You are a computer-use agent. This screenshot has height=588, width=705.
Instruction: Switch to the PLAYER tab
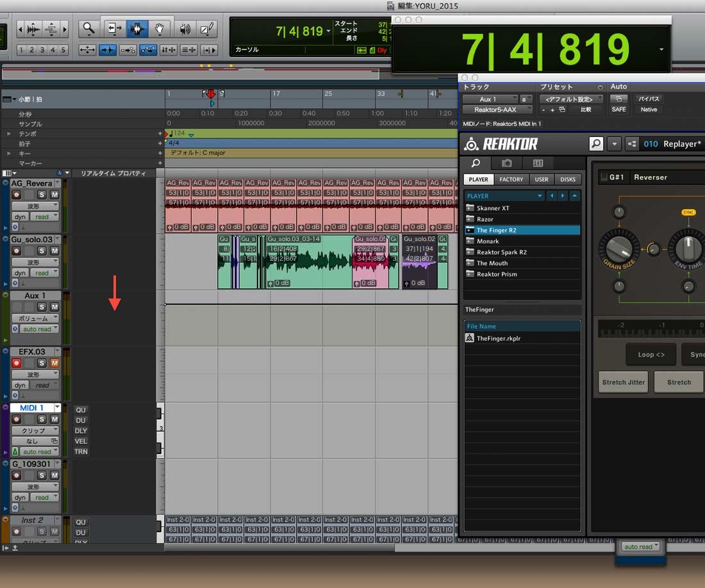point(478,179)
